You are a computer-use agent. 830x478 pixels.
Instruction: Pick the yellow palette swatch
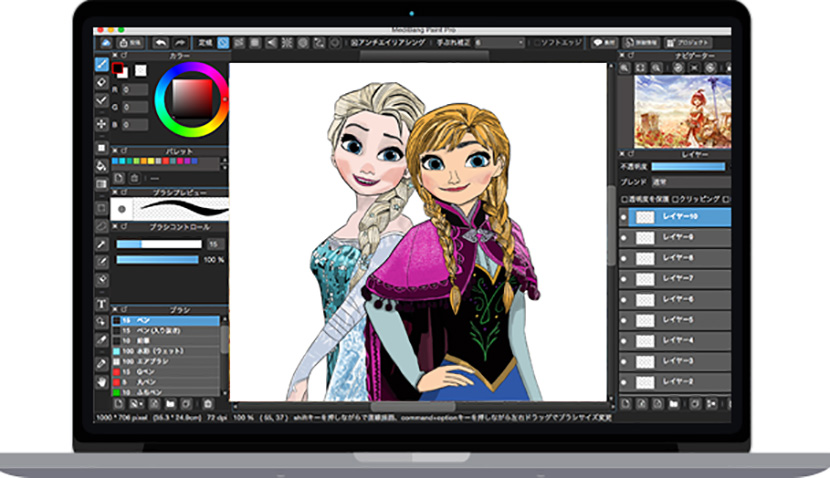[x=151, y=161]
